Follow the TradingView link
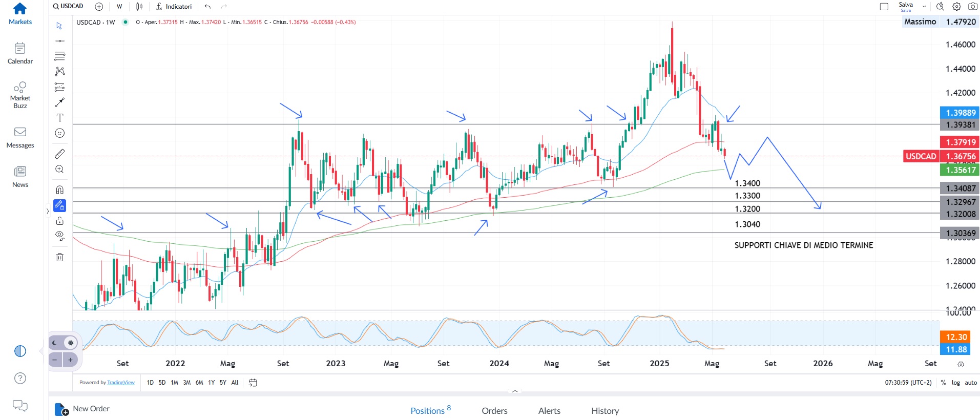The image size is (980, 420). point(121,383)
